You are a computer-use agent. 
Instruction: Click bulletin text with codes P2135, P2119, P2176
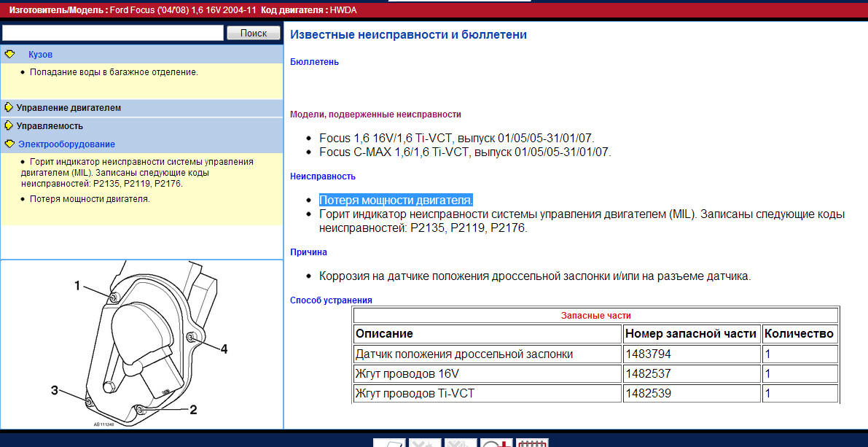point(582,221)
